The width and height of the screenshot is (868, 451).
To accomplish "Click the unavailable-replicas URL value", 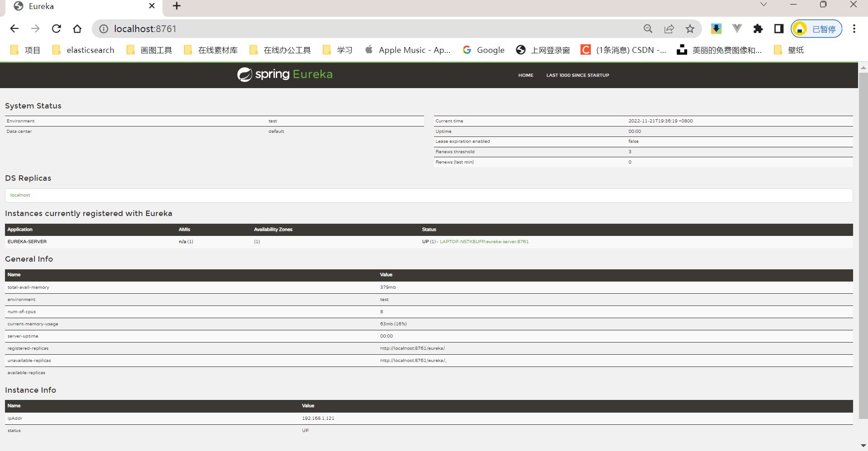I will click(413, 361).
